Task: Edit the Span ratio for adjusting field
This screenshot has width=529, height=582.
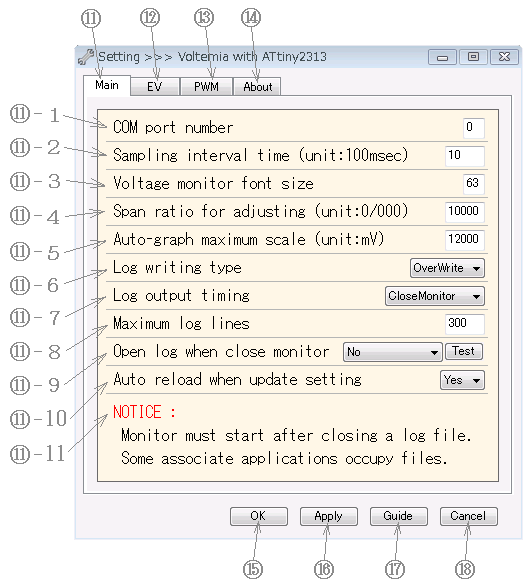Action: (x=465, y=212)
